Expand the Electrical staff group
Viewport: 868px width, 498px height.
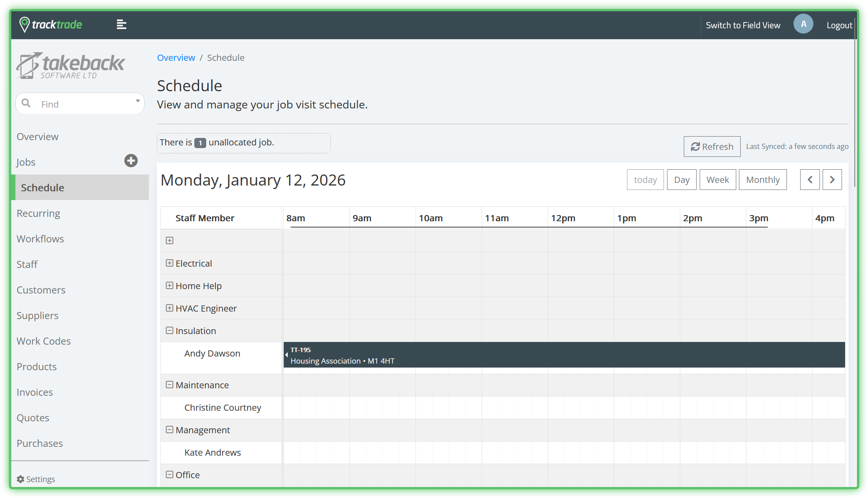170,263
